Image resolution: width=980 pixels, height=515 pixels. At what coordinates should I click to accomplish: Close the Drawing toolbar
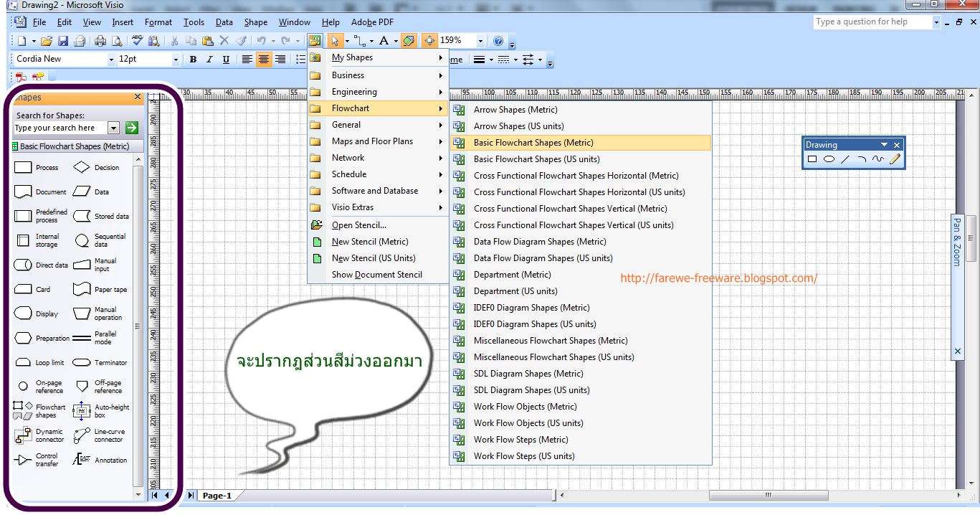[897, 145]
